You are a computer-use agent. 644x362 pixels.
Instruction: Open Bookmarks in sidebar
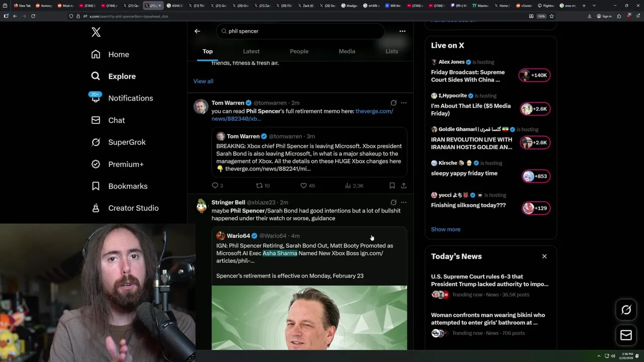tap(119, 186)
